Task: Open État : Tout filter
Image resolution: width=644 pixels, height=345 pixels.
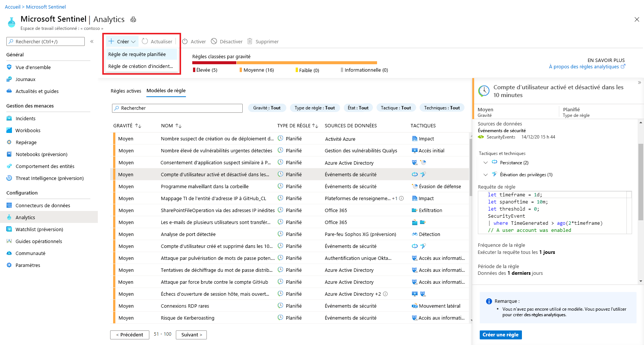Action: pyautogui.click(x=358, y=108)
